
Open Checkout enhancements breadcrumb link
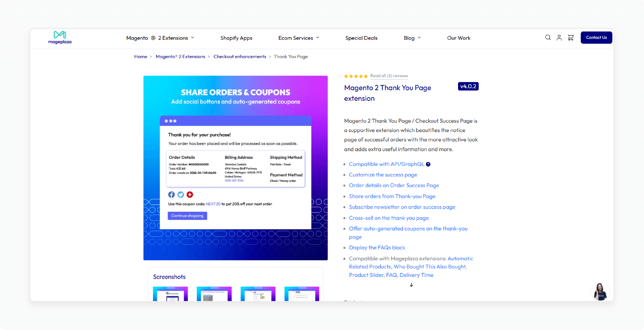(x=240, y=56)
